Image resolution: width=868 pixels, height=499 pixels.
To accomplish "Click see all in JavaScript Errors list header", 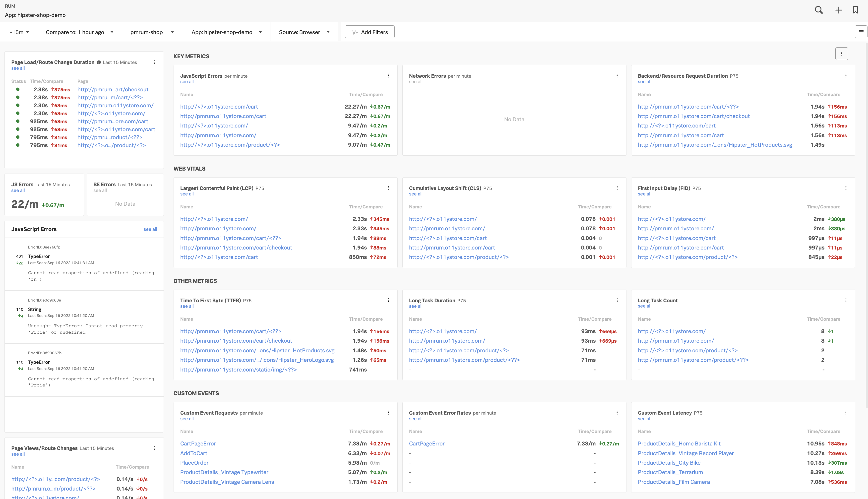I will click(150, 229).
